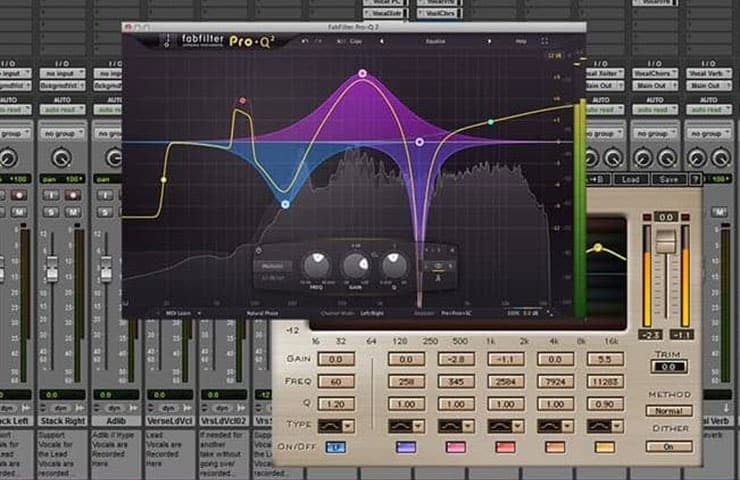
Task: Mute the Stack Right track
Action: click(73, 212)
